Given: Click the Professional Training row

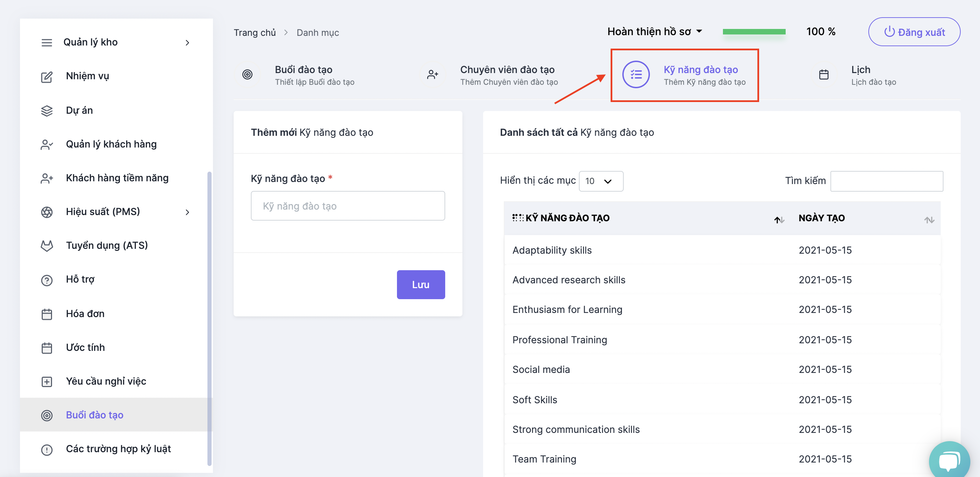Looking at the screenshot, I should click(722, 339).
